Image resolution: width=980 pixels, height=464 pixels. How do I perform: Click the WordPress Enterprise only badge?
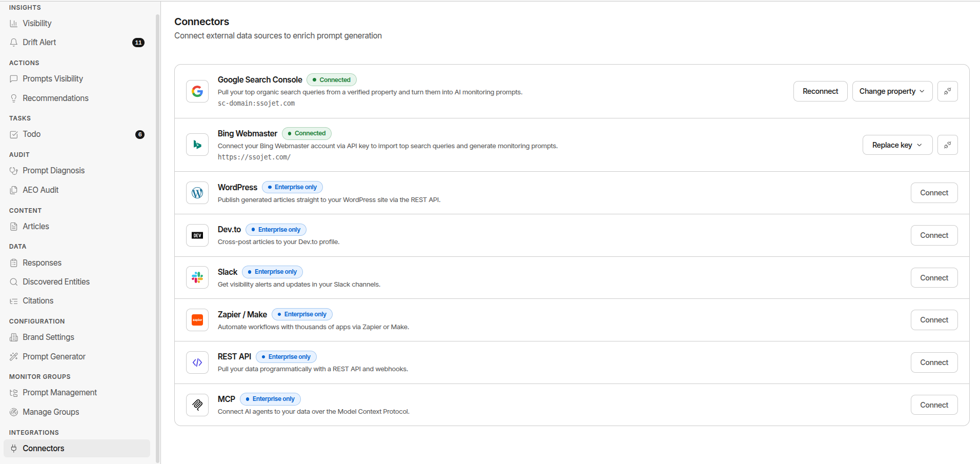click(x=292, y=187)
